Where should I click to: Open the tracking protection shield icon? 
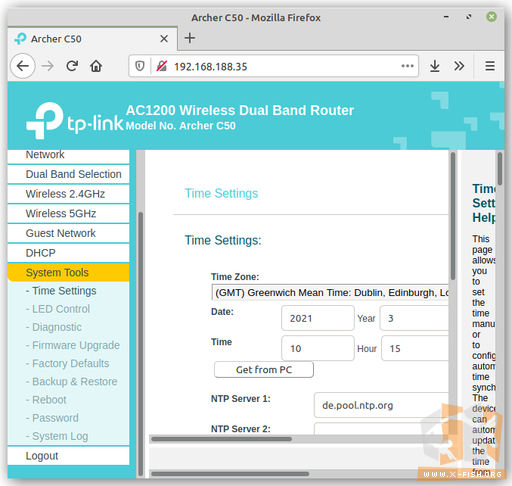(140, 66)
